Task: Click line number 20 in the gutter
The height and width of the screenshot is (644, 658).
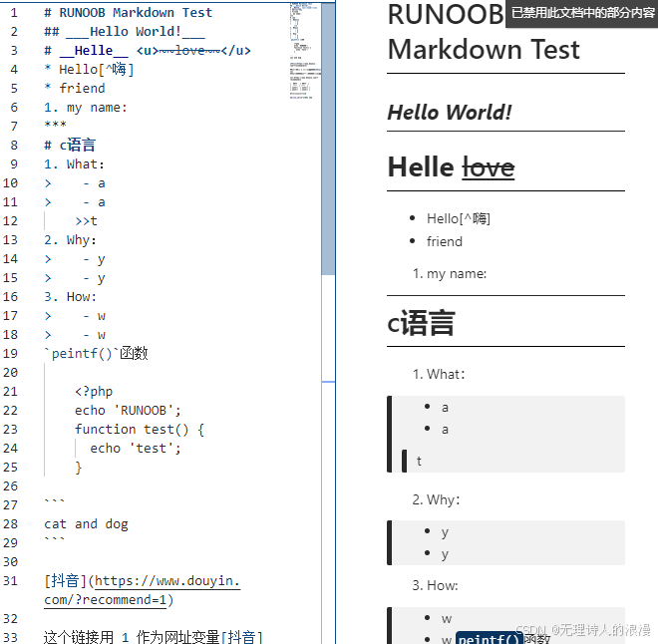Action: coord(11,373)
